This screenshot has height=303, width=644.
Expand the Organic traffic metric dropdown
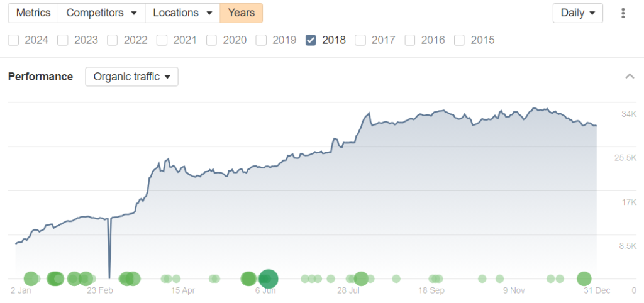coord(131,77)
